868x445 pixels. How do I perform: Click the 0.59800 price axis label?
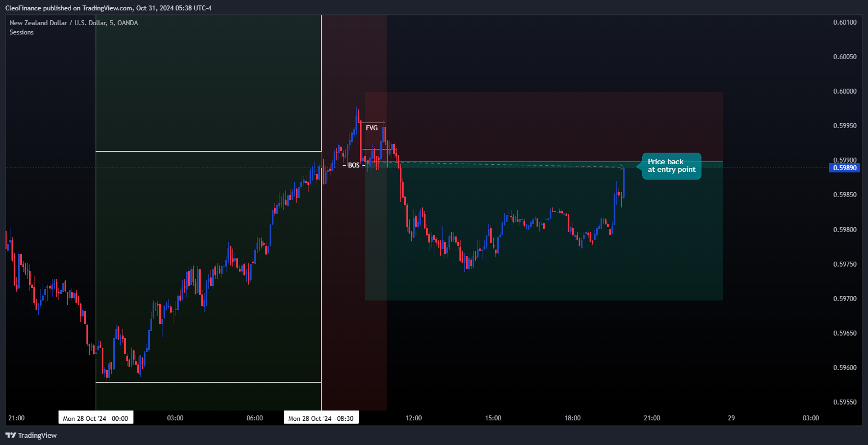click(x=845, y=230)
